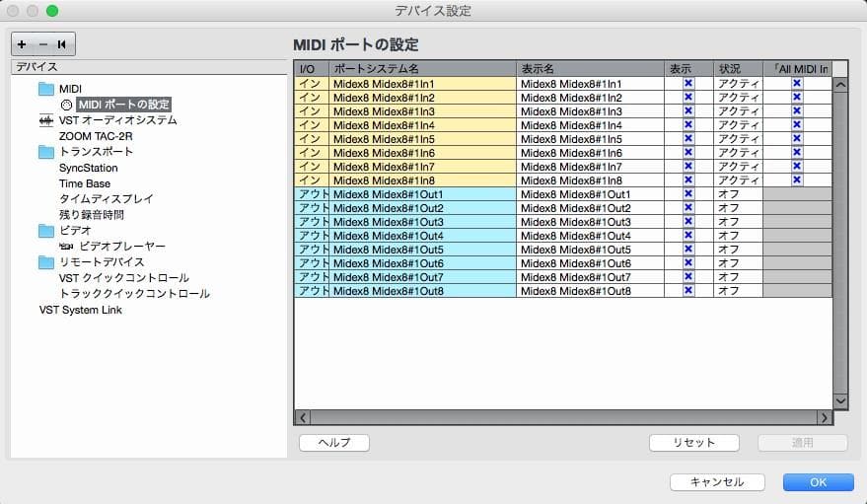Click the add device plus icon
867x504 pixels.
[22, 44]
